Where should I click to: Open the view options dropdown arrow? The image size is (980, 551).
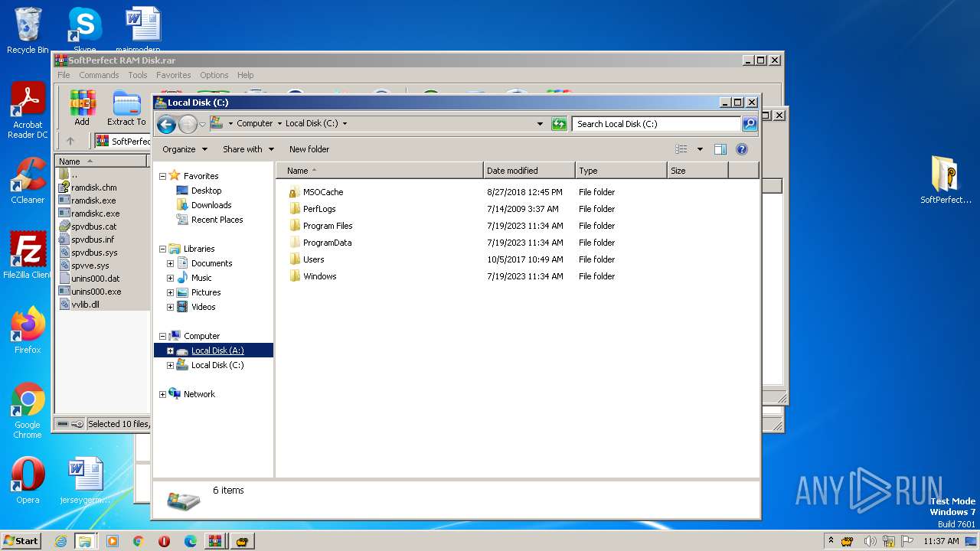pos(700,149)
